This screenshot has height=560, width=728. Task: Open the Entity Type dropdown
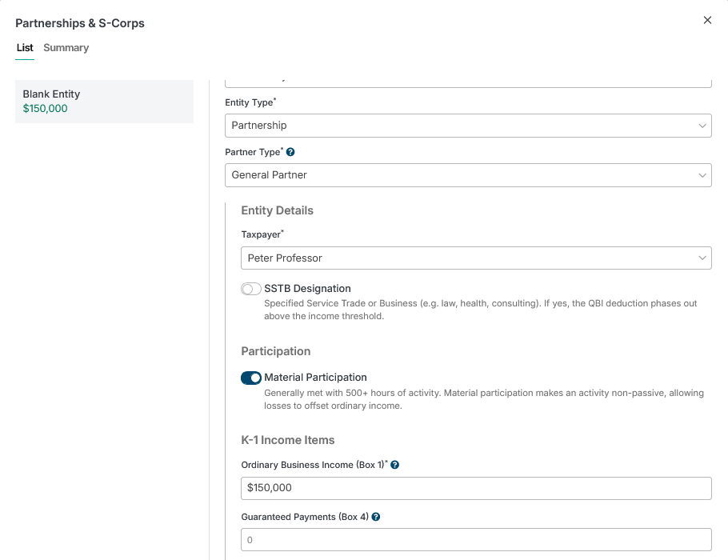click(468, 126)
